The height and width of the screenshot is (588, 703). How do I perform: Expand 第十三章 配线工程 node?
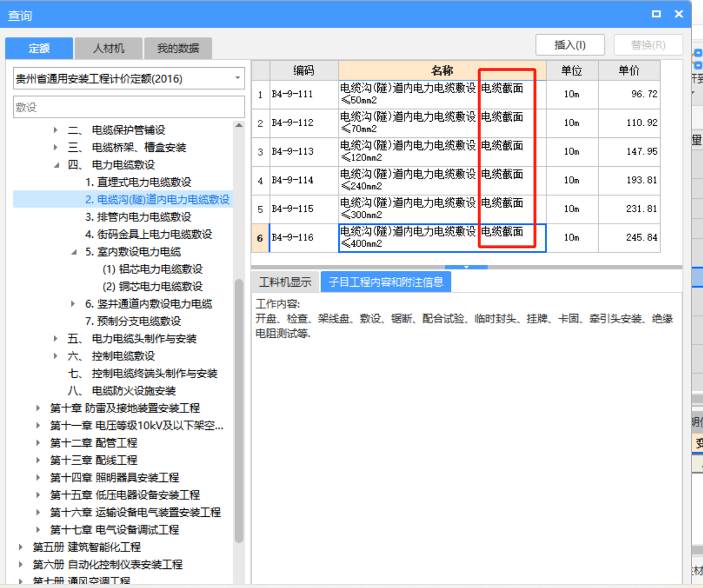(38, 461)
